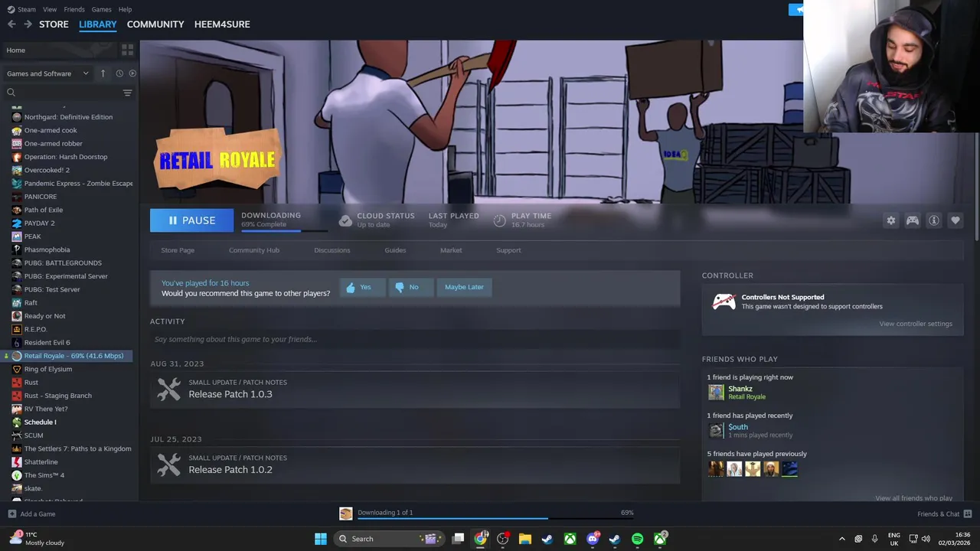Open the Support link
The width and height of the screenshot is (980, 551).
pyautogui.click(x=508, y=250)
